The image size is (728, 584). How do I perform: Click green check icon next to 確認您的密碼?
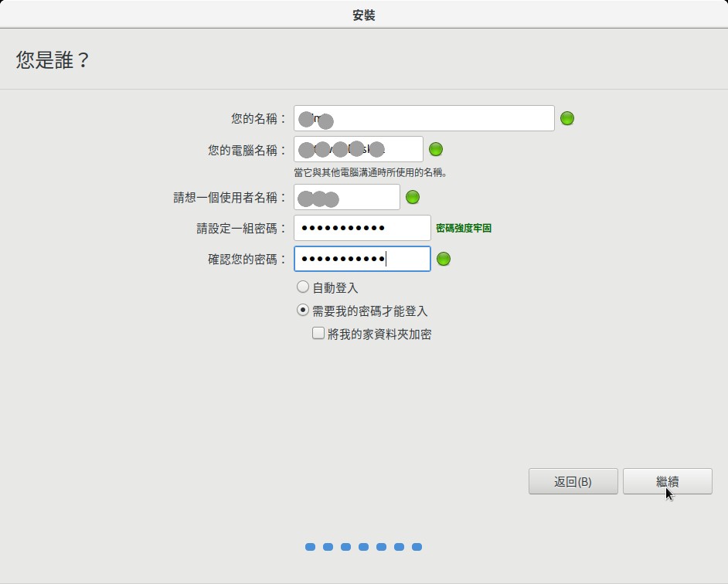[x=444, y=259]
